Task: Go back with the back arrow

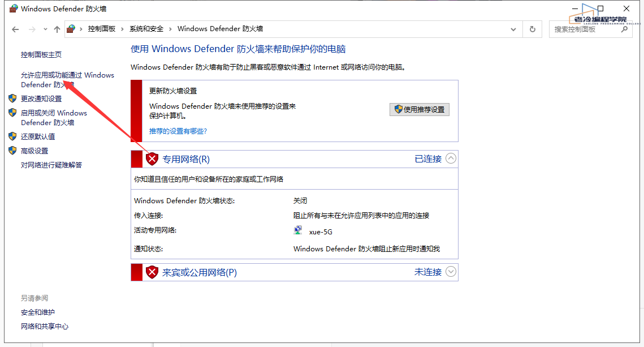Action: coord(16,29)
